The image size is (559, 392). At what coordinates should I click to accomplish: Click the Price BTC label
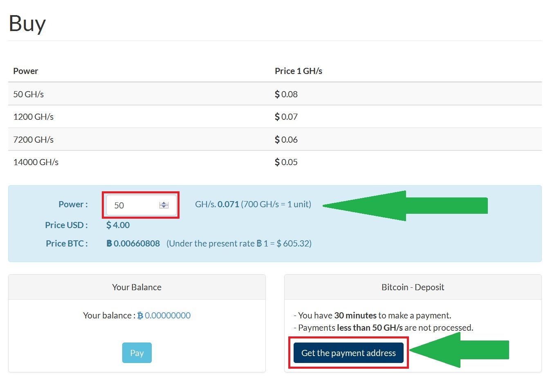click(67, 243)
